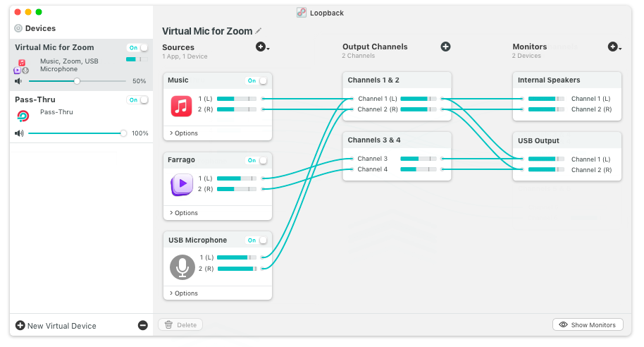
Task: Click the Monitors heading
Action: [x=529, y=47]
